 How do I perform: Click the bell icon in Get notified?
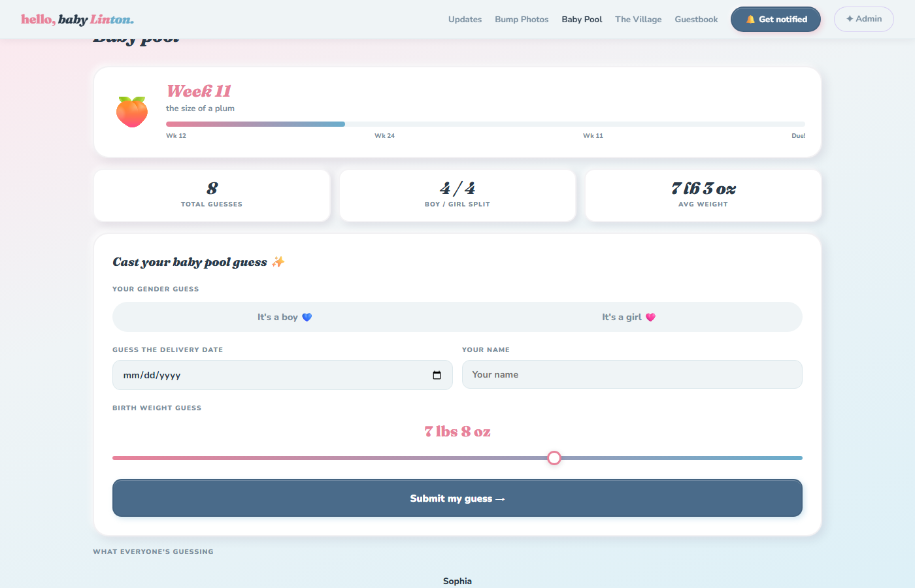click(x=750, y=20)
